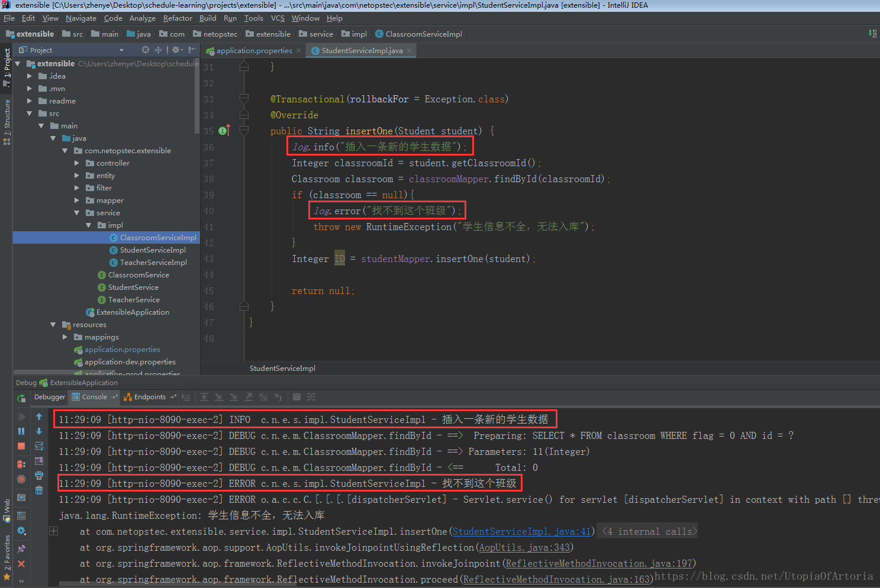Viewport: 880px width, 588px height.
Task: Jump down the stack trace in console
Action: pos(39,431)
